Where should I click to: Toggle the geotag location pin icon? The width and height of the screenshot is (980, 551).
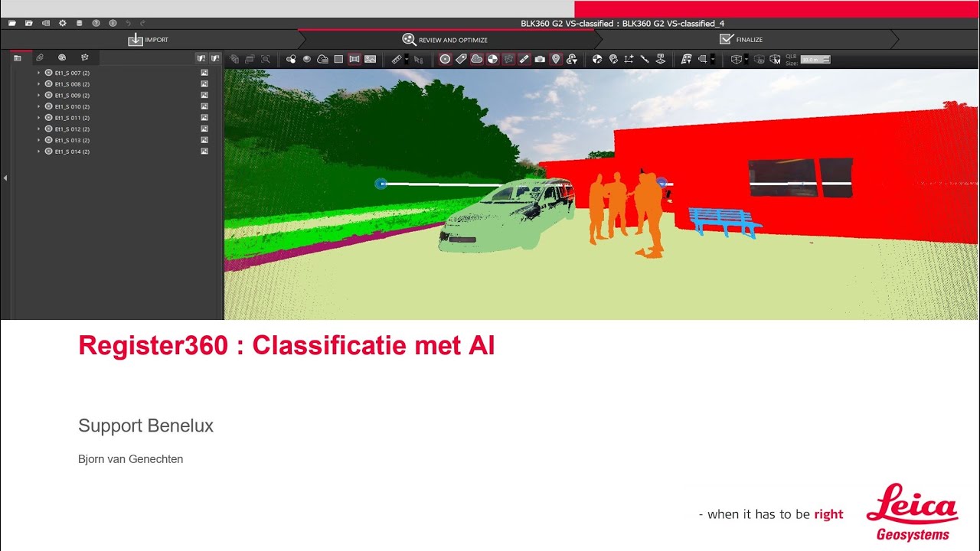[x=555, y=59]
